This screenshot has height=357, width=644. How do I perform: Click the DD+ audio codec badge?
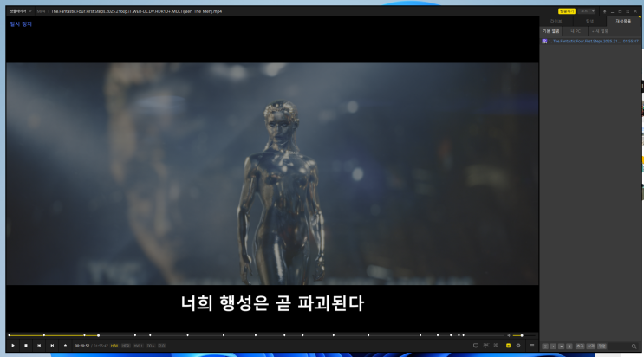[151, 346]
